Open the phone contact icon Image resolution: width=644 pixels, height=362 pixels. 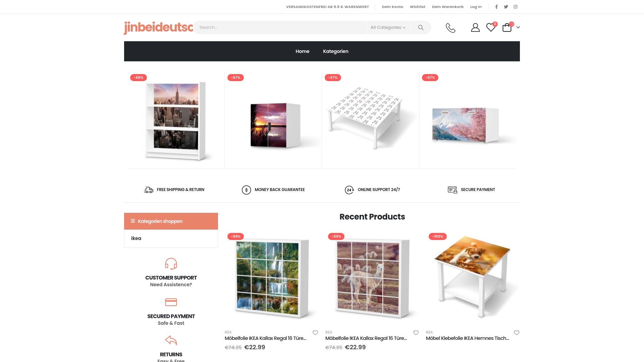[450, 27]
